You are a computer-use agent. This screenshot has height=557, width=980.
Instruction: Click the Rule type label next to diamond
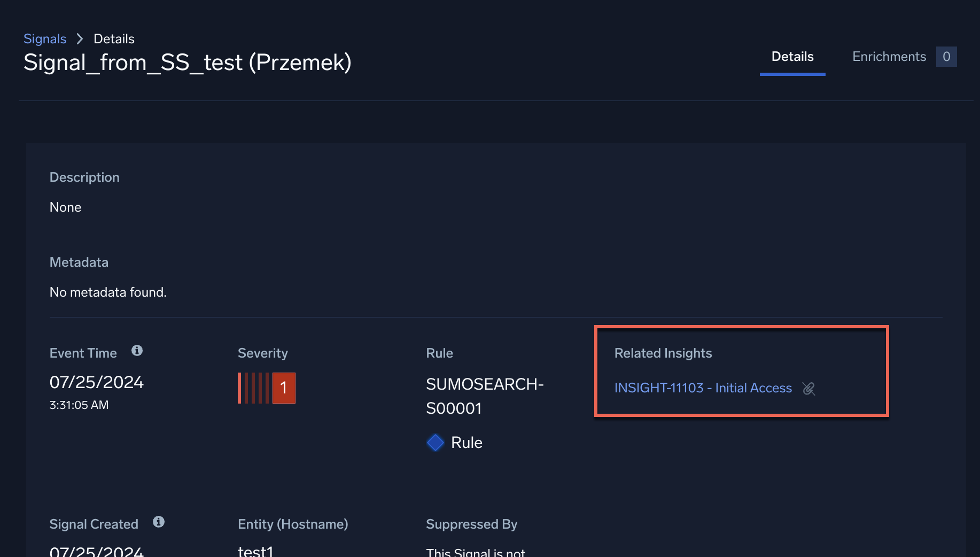(x=466, y=443)
